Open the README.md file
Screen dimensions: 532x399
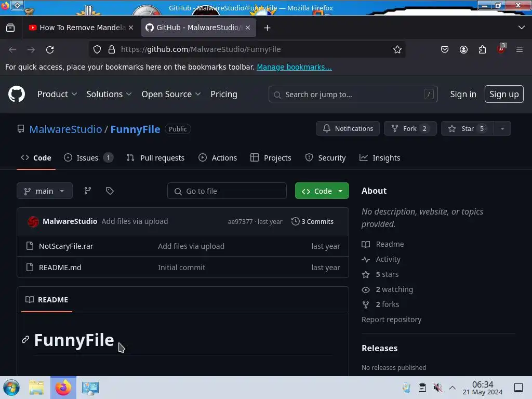60,268
